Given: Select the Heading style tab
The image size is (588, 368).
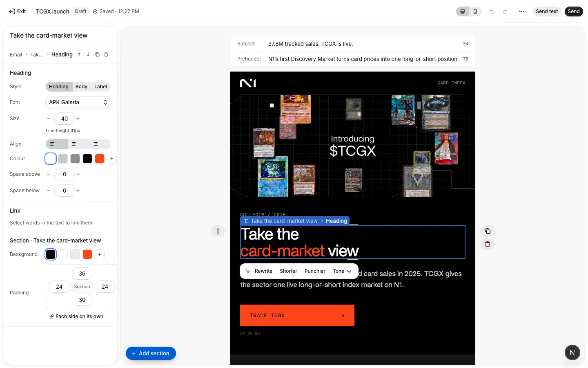Looking at the screenshot, I should pyautogui.click(x=59, y=87).
